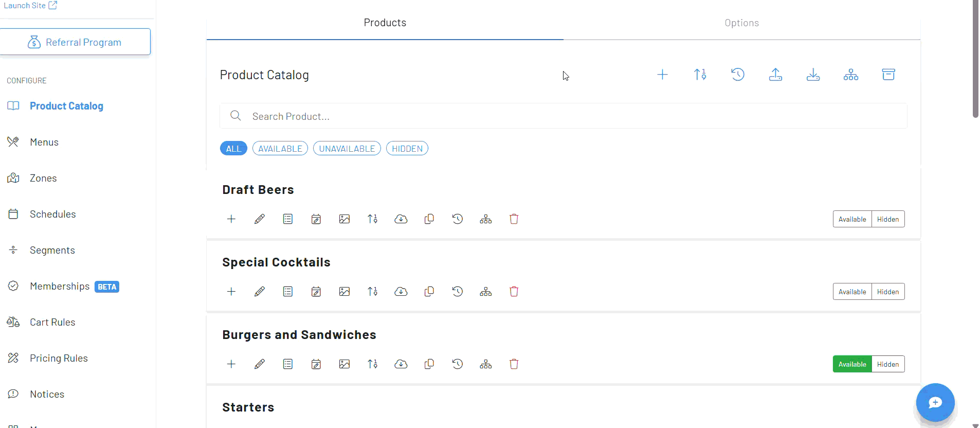Click the Referral Program button
Screen dimensions: 980x428
point(75,42)
